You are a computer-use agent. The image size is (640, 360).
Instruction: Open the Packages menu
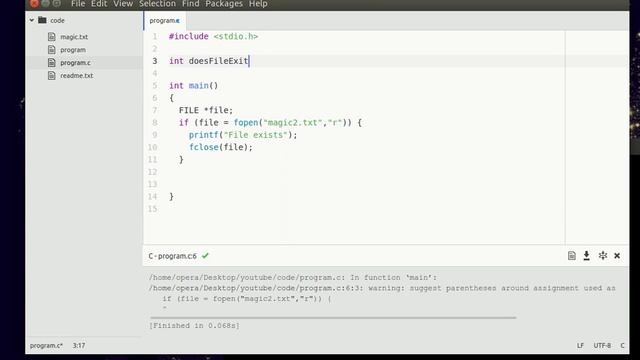click(224, 4)
